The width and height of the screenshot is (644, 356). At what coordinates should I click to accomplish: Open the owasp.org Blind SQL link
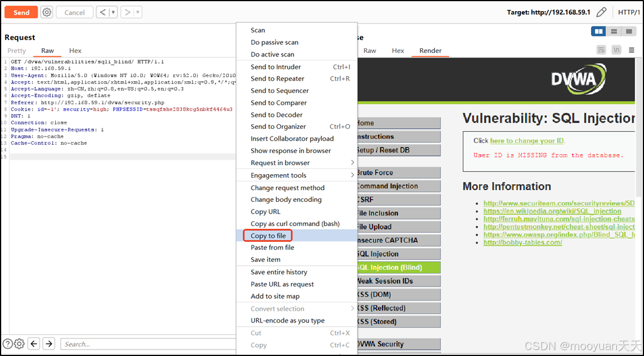pyautogui.click(x=559, y=234)
